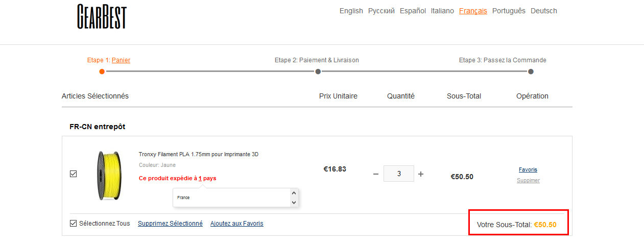Viewport: 644px width, 245px height.
Task: Click the Supprimez Sélectionné link
Action: tap(170, 224)
